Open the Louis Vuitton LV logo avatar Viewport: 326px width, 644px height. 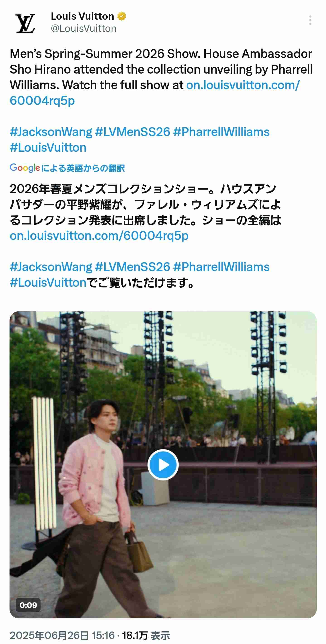tap(25, 23)
